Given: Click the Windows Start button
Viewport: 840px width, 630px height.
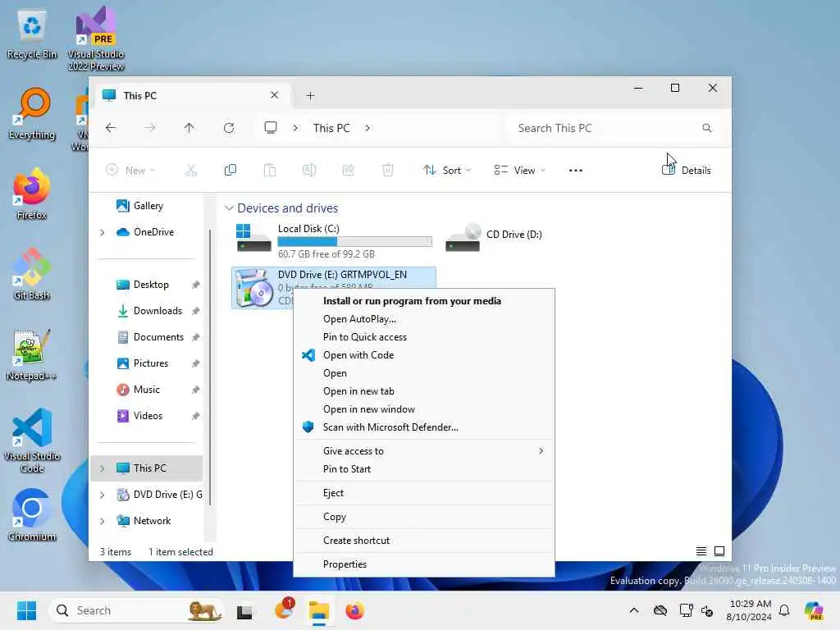Looking at the screenshot, I should click(x=26, y=610).
